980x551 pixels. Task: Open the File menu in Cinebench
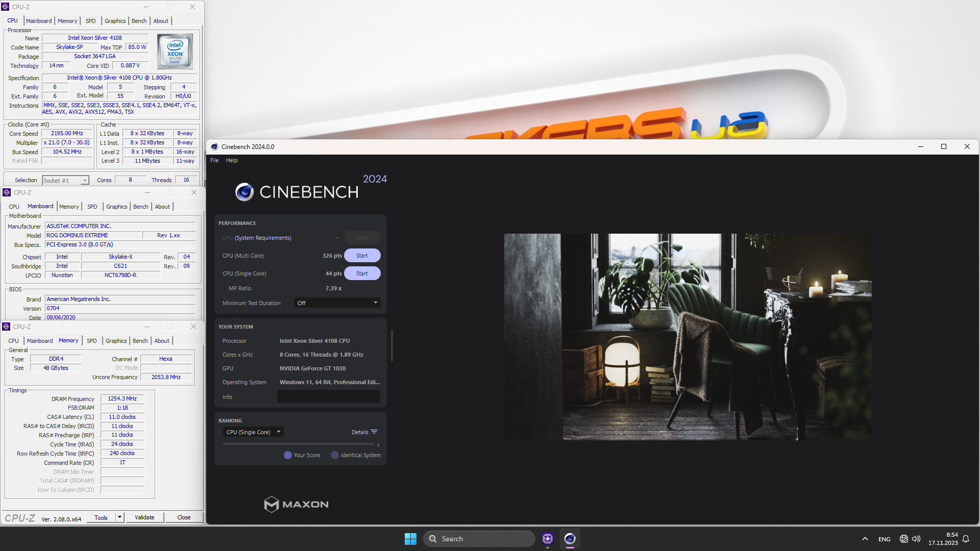(214, 160)
